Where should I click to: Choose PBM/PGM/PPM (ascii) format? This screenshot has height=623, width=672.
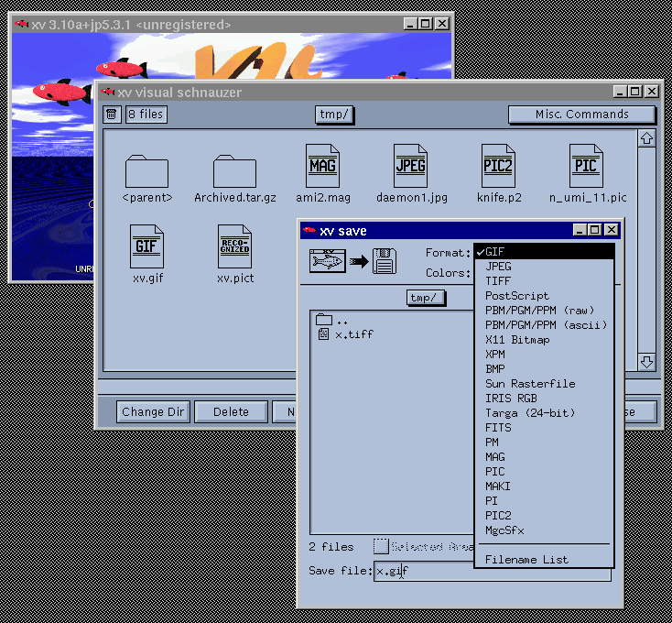point(545,325)
